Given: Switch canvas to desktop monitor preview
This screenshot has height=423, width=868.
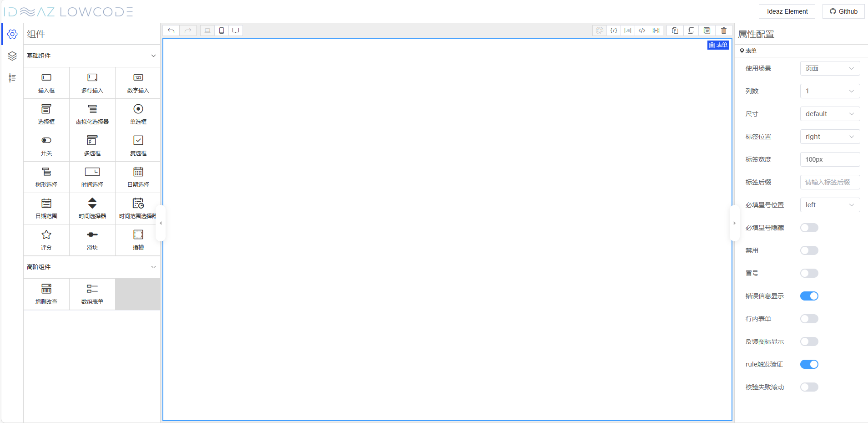Looking at the screenshot, I should [x=236, y=31].
